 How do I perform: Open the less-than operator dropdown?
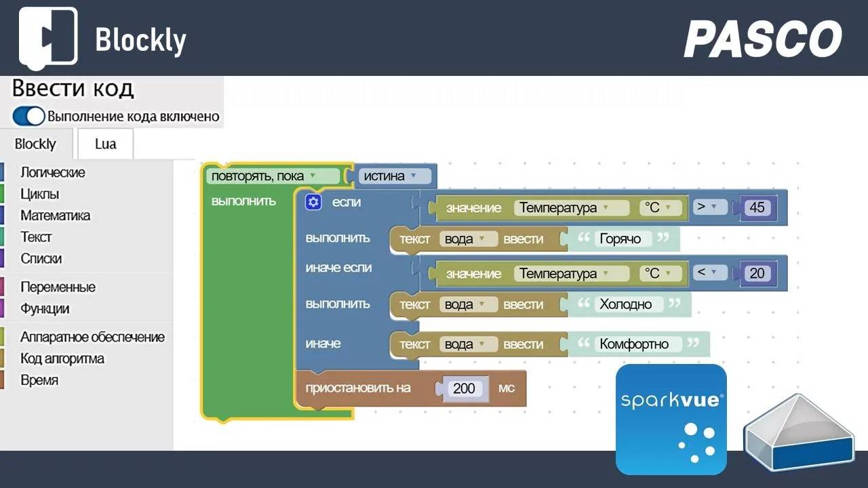(x=709, y=273)
